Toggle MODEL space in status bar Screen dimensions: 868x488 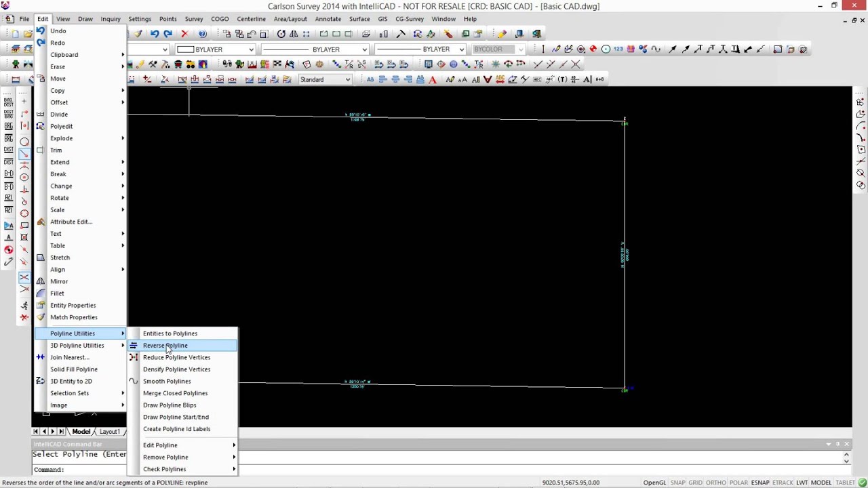[x=821, y=483]
